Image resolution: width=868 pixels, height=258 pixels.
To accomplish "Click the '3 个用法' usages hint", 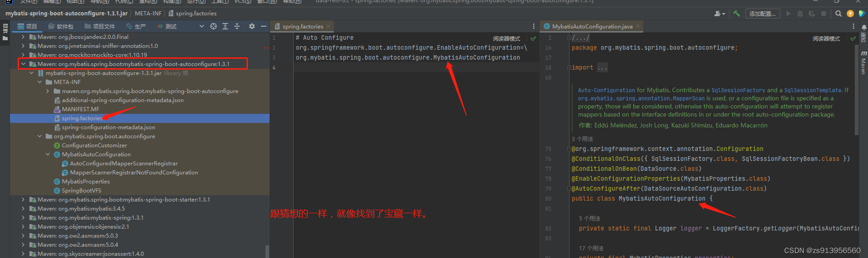I will coord(582,139).
